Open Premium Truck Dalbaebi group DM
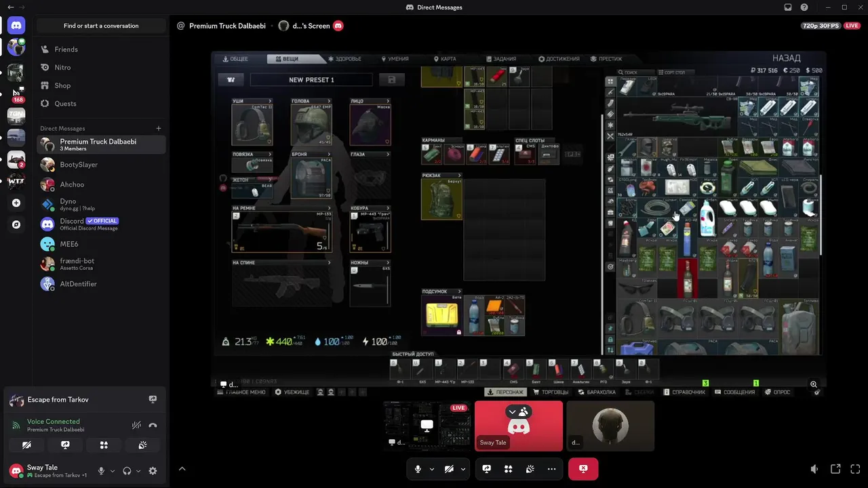 coord(101,144)
